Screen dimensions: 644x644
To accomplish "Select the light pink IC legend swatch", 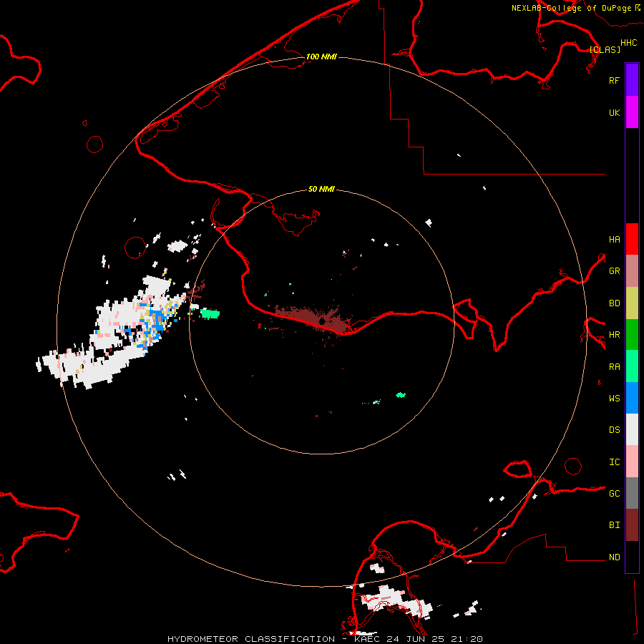I will click(632, 462).
